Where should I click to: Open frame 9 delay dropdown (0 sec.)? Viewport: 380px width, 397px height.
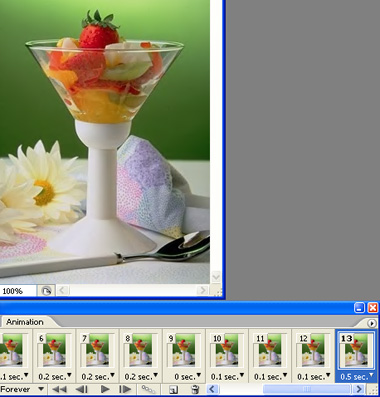pos(188,377)
